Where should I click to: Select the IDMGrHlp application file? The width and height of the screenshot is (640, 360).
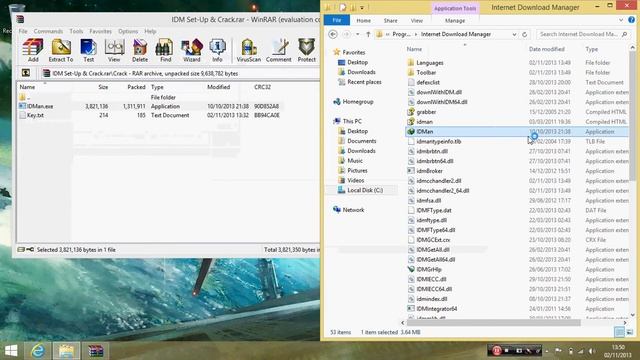pos(429,269)
